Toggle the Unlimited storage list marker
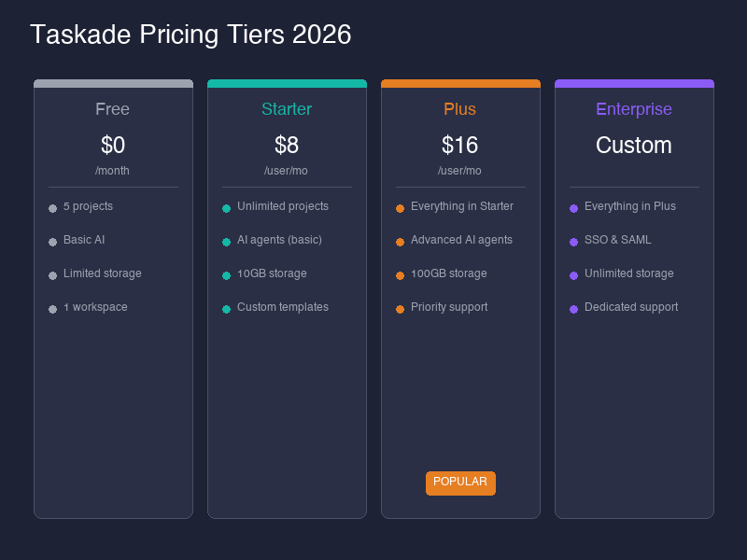 [x=573, y=274]
